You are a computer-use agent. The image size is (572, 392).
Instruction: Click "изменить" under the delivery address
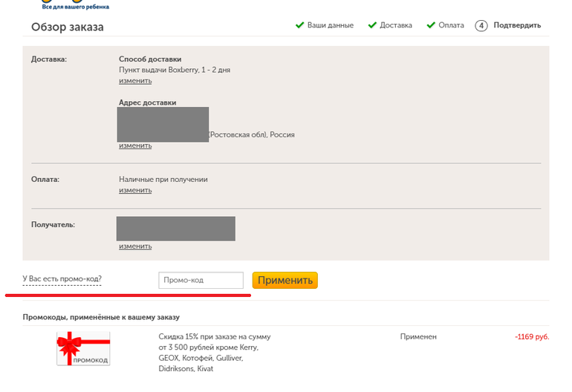[135, 146]
